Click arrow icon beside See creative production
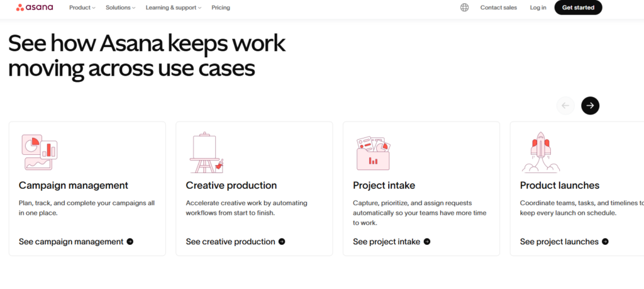The width and height of the screenshot is (644, 289). coord(282,242)
